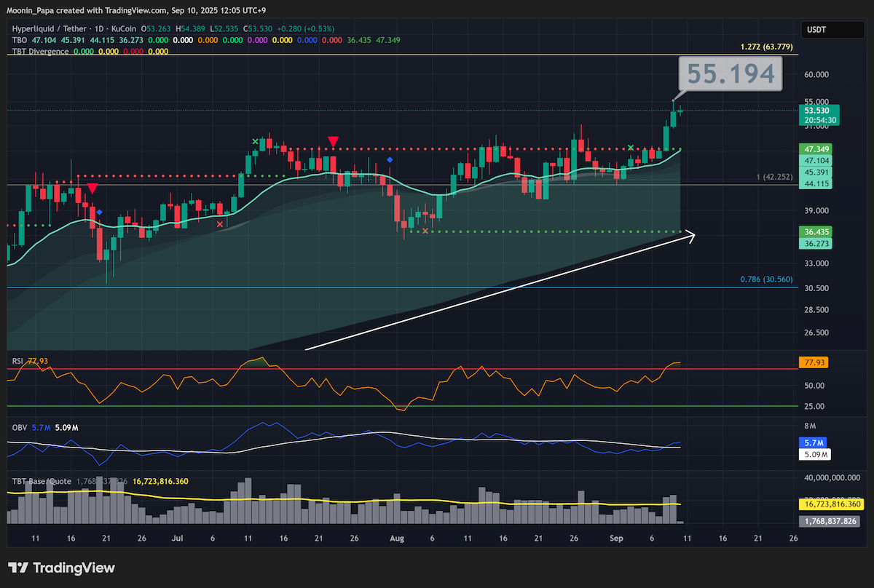Screen dimensions: 874x588
Task: Click the red X marker in early July
Action: click(219, 225)
